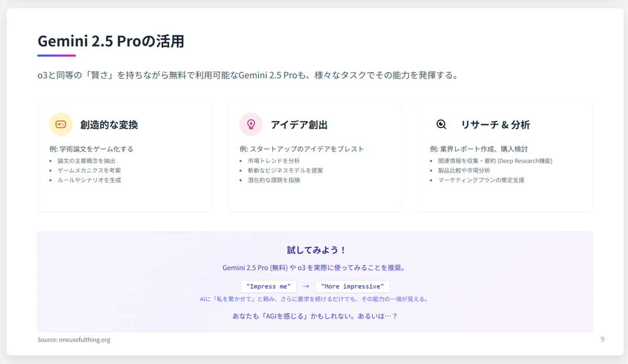This screenshot has height=364, width=628.
Task: Select the slide title Gemini 2.5 Proの活用
Action: 111,41
